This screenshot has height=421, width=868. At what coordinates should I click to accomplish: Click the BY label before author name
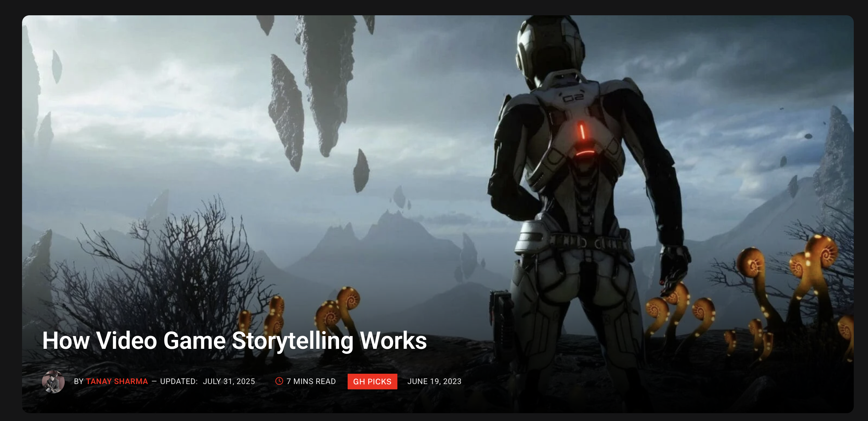click(x=79, y=382)
